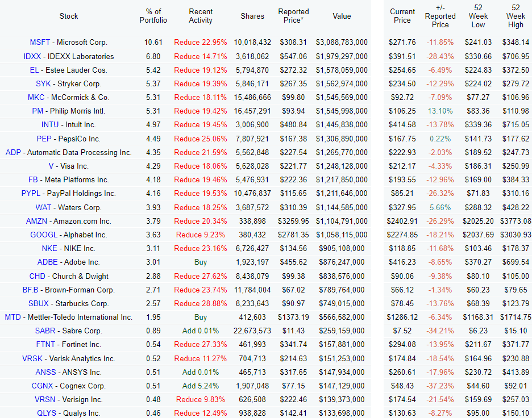Follow the PYPL stock link
Screen dimensions: 532x418
[x=31, y=193]
